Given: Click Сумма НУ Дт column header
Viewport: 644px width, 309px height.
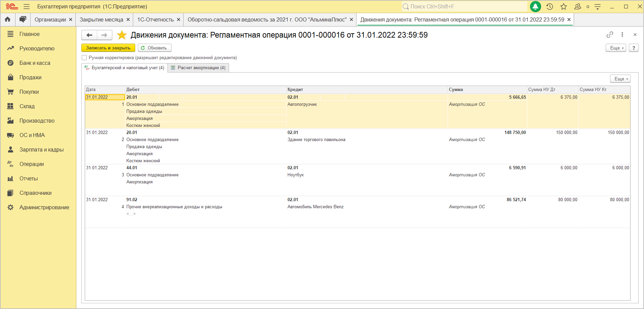Looking at the screenshot, I should coord(553,90).
